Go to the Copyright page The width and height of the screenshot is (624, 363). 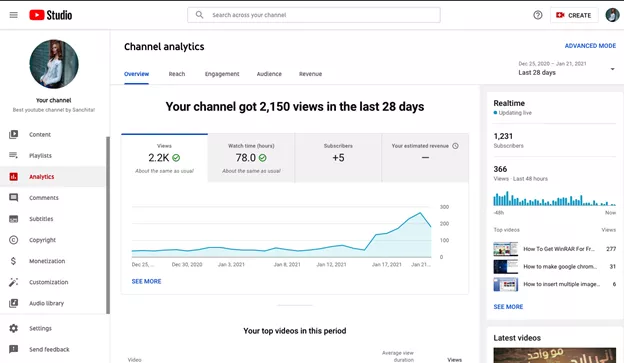(x=42, y=240)
